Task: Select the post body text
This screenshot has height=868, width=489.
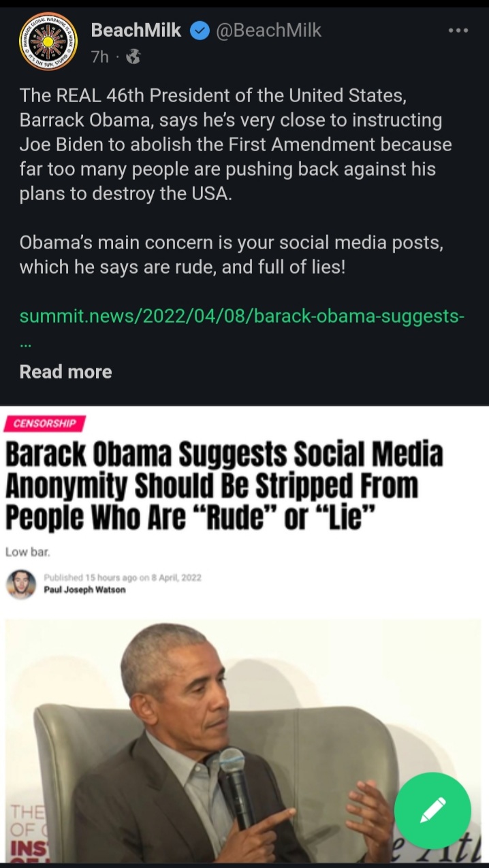Action: pos(237,181)
